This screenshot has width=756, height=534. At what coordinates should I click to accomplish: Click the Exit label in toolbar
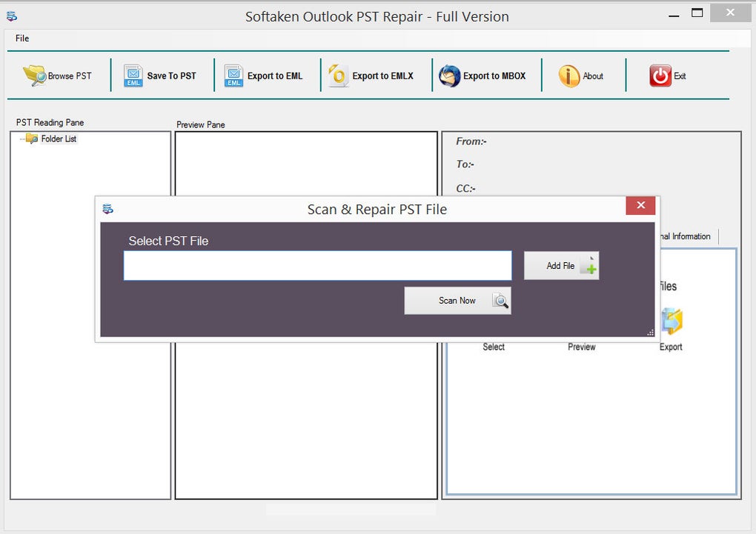click(x=680, y=76)
